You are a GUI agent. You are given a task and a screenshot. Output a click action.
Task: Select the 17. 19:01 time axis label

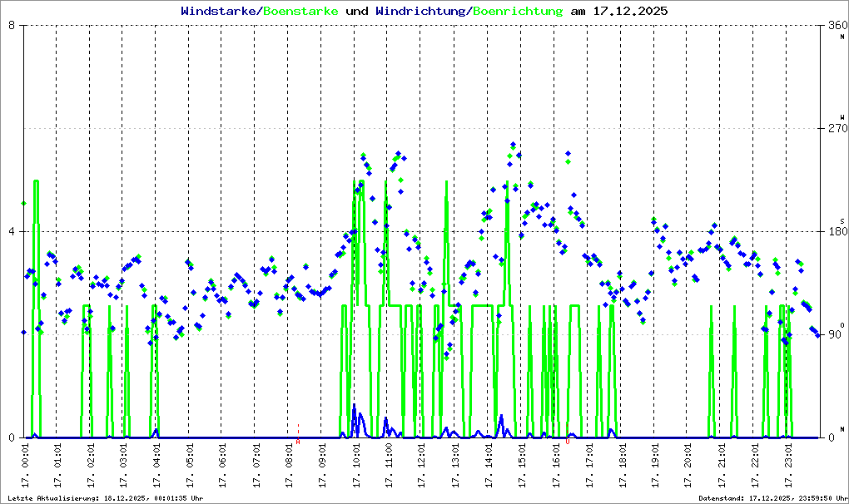pos(655,466)
